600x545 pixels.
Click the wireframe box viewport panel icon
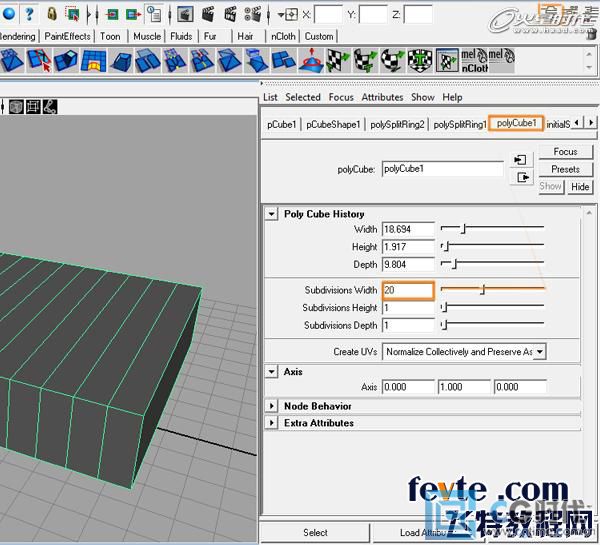tap(33, 107)
